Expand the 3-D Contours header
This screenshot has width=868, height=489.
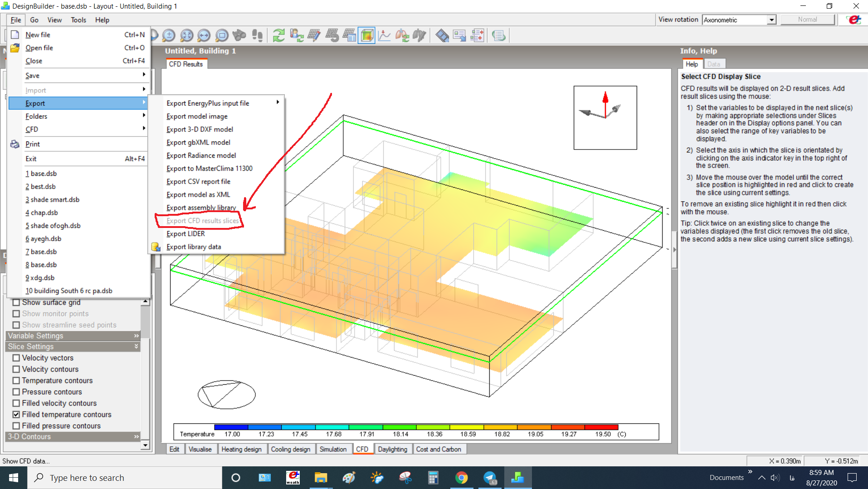(x=73, y=437)
